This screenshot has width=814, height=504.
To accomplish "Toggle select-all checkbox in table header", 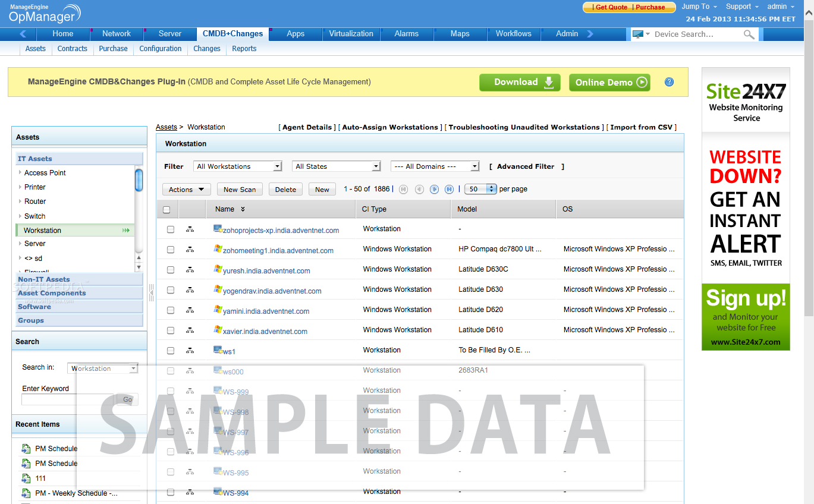I will coord(166,209).
